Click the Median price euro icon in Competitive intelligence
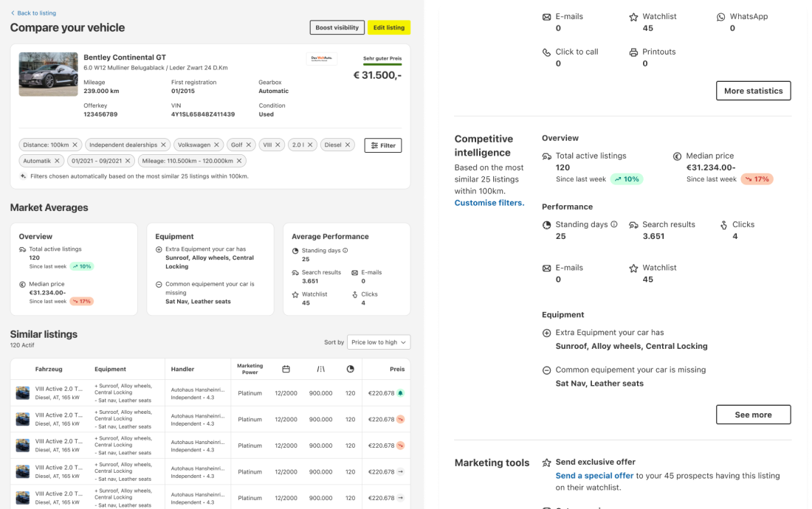 pos(677,156)
